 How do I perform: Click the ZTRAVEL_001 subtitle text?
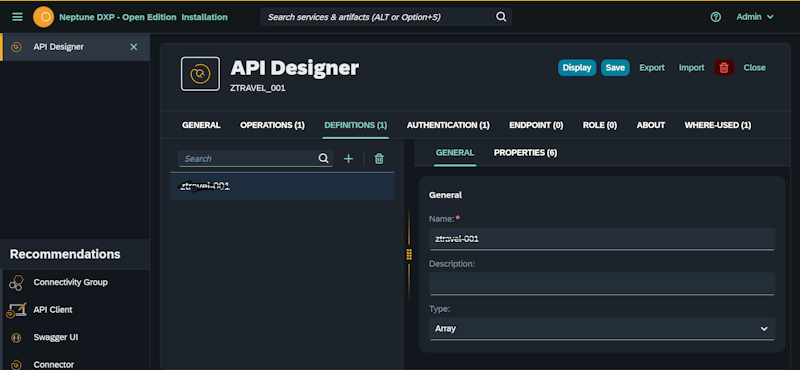coord(258,88)
